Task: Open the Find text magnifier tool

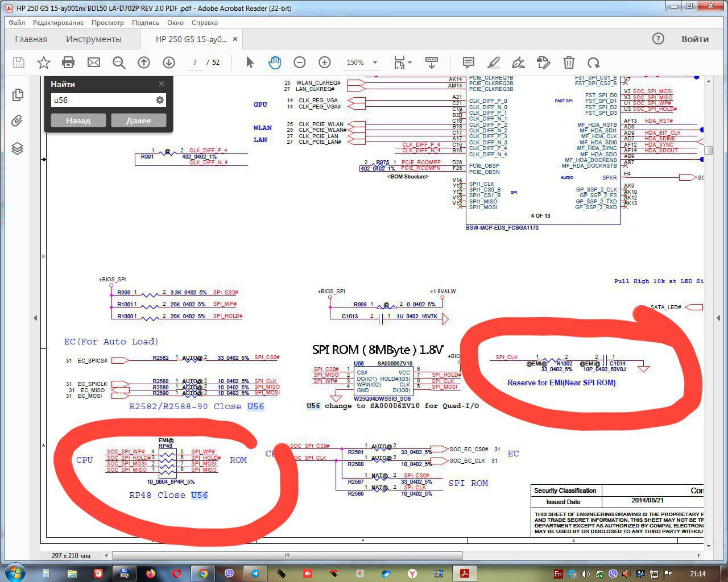Action: pyautogui.click(x=118, y=63)
